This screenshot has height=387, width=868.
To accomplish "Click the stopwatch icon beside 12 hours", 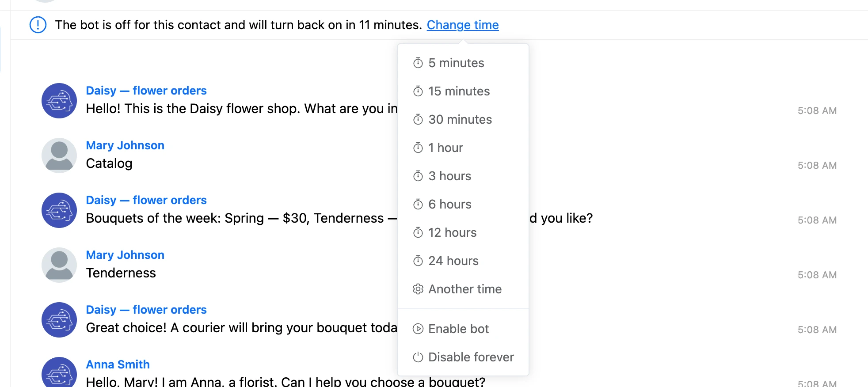I will (x=418, y=232).
